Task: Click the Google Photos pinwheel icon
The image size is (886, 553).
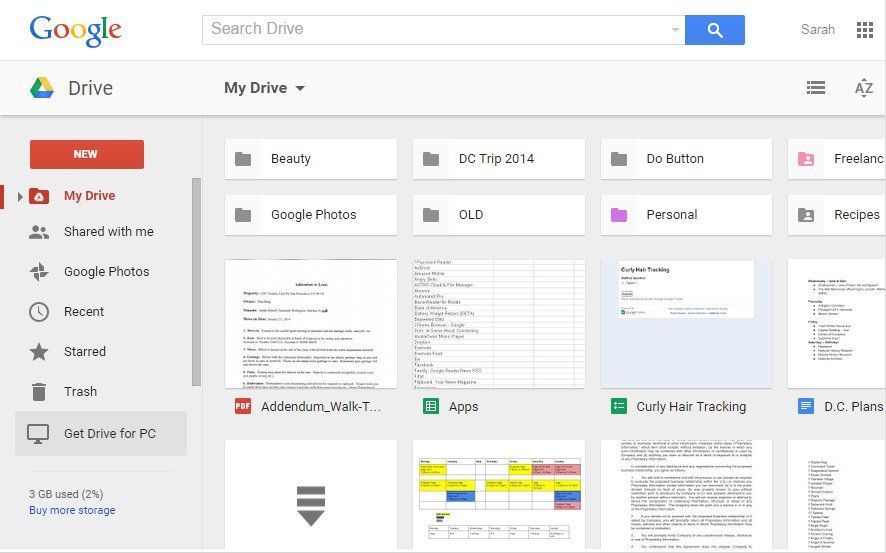Action: click(39, 272)
